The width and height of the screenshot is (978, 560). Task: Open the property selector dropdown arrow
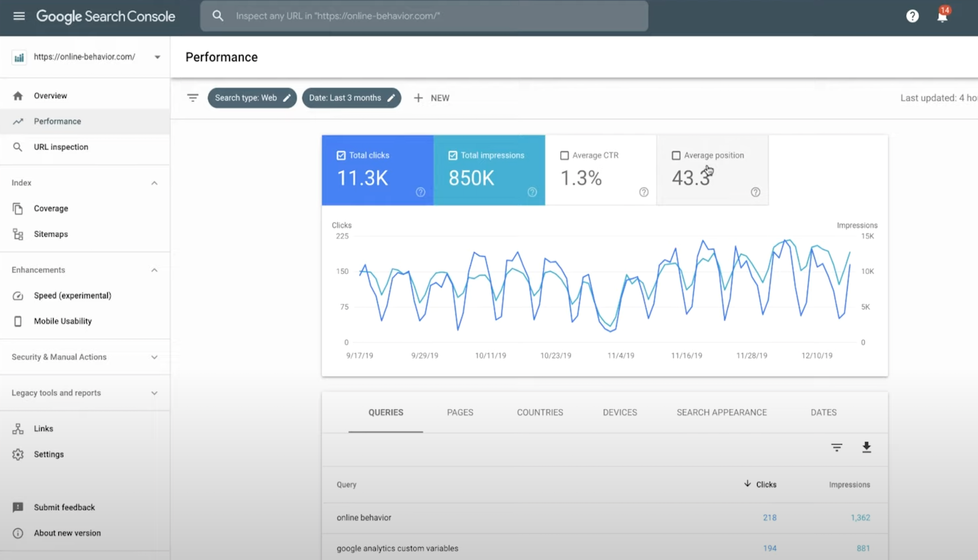pos(157,57)
